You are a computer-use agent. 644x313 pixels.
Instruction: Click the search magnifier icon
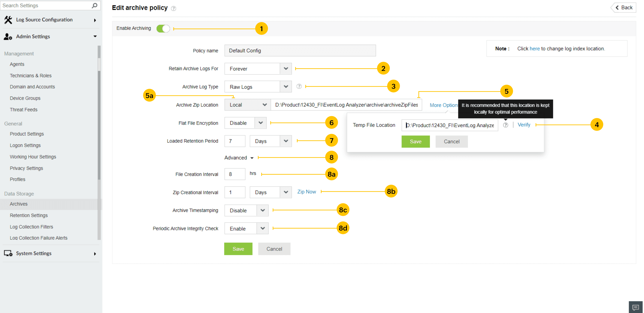click(94, 5)
